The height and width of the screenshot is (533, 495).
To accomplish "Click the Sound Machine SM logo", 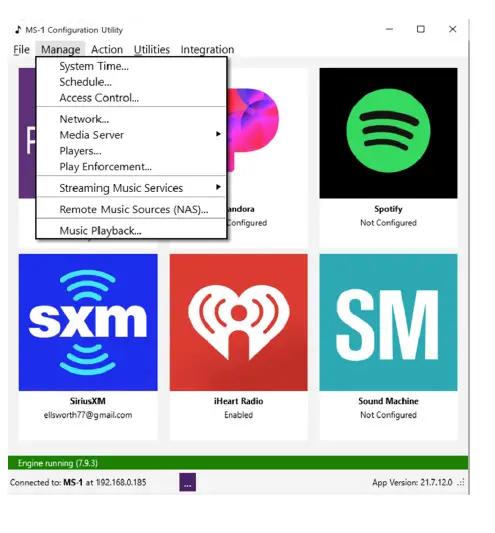I will pos(388,322).
